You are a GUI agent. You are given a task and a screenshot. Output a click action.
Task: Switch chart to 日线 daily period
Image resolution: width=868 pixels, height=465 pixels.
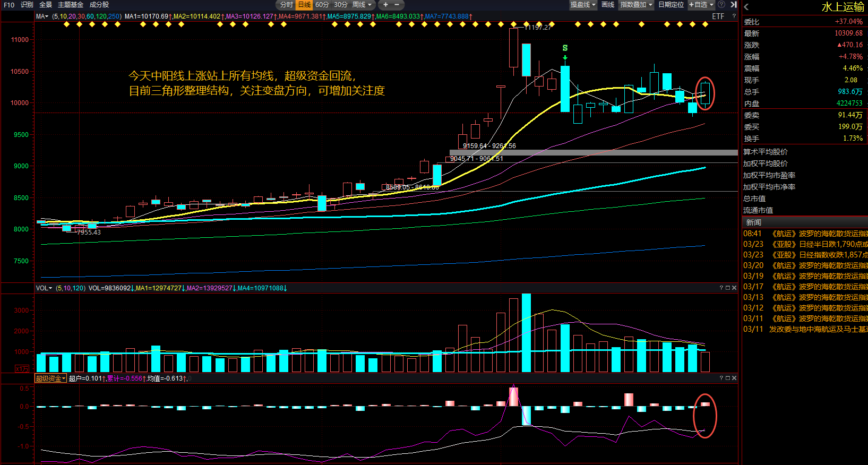(x=304, y=5)
